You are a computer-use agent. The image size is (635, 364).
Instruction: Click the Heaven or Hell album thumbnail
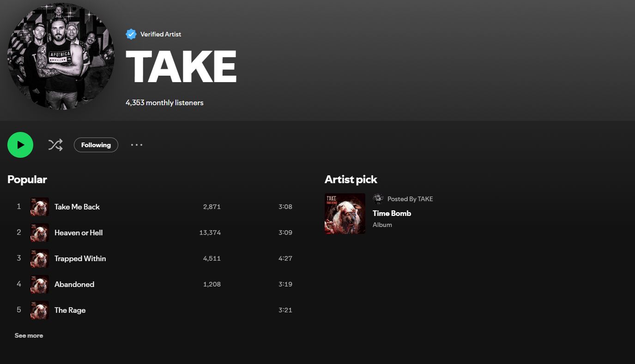[40, 233]
